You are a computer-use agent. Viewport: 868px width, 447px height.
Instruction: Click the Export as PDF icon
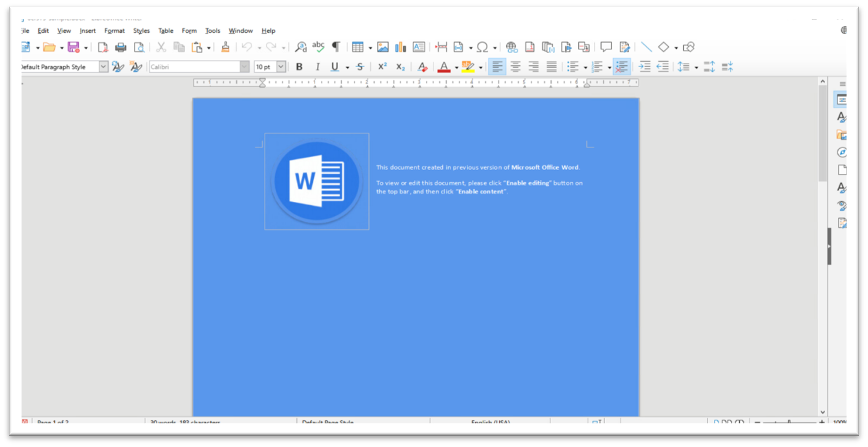103,47
